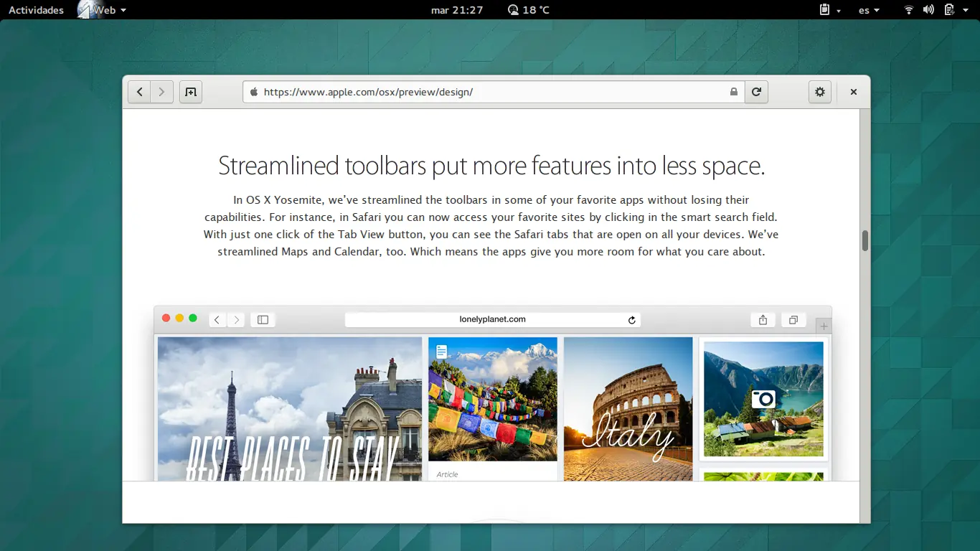Open the Actividades overview
Screen dimensions: 980x551
36,10
